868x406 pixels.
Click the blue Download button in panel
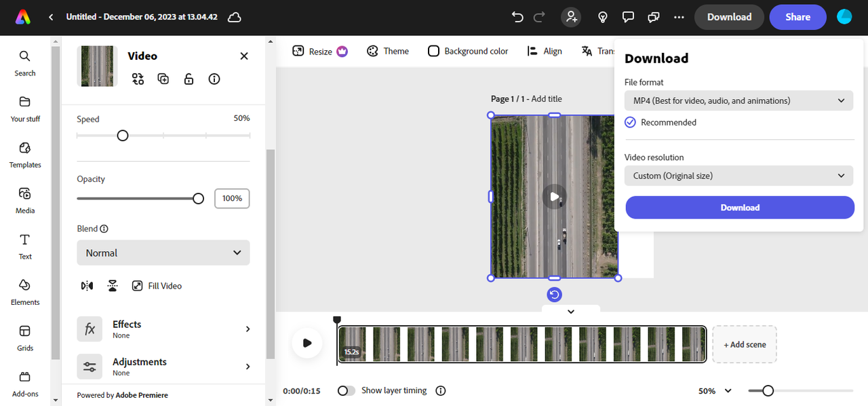[x=740, y=208]
